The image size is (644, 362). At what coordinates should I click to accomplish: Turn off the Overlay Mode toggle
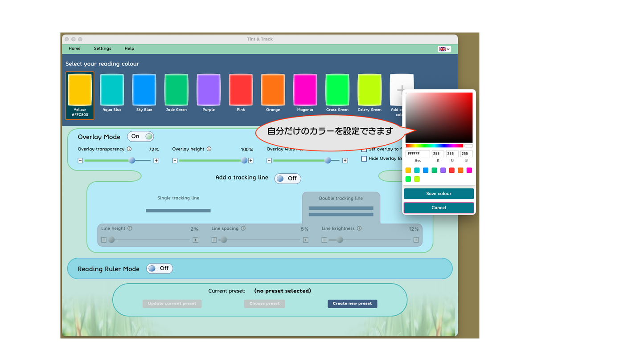click(x=140, y=136)
